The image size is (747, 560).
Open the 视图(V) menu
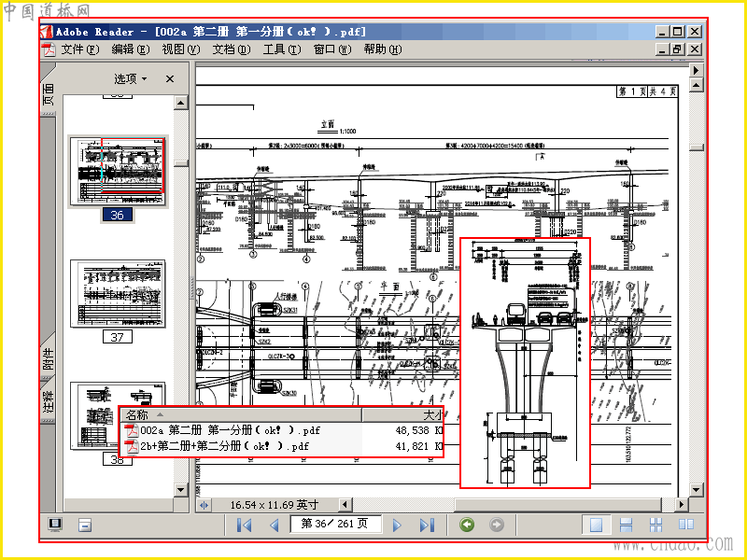coord(180,49)
